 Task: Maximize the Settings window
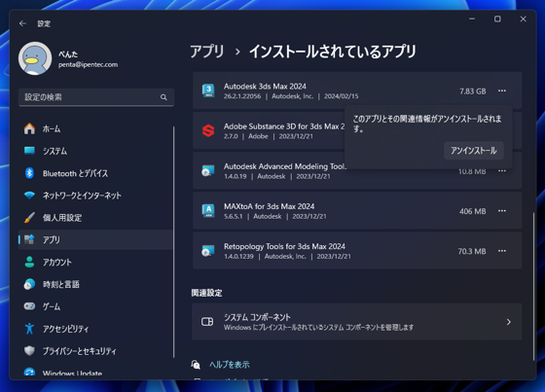pos(497,18)
